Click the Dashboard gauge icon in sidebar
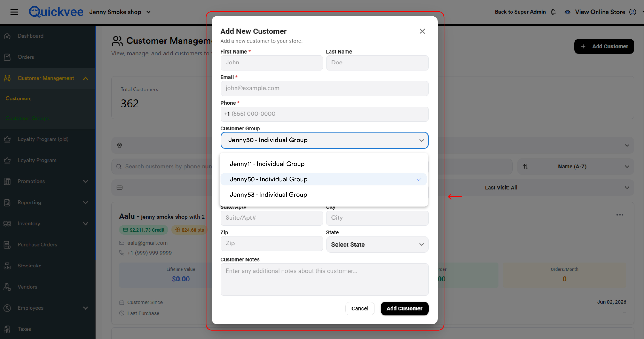Image resolution: width=644 pixels, height=339 pixels. (x=7, y=36)
